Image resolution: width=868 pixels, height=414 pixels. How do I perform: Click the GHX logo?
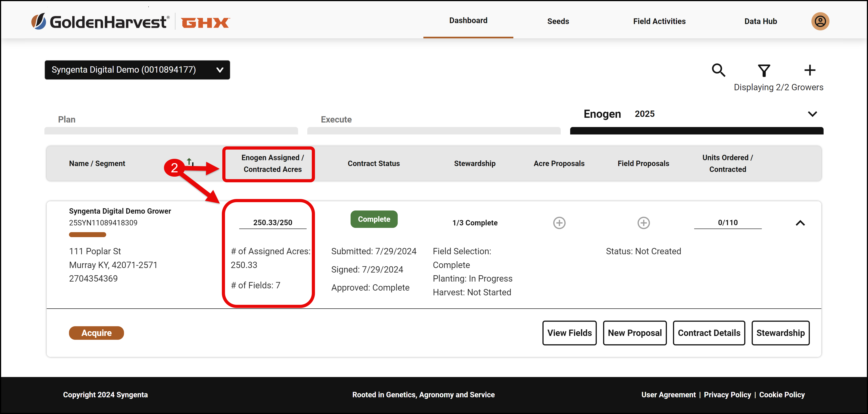[x=206, y=23]
